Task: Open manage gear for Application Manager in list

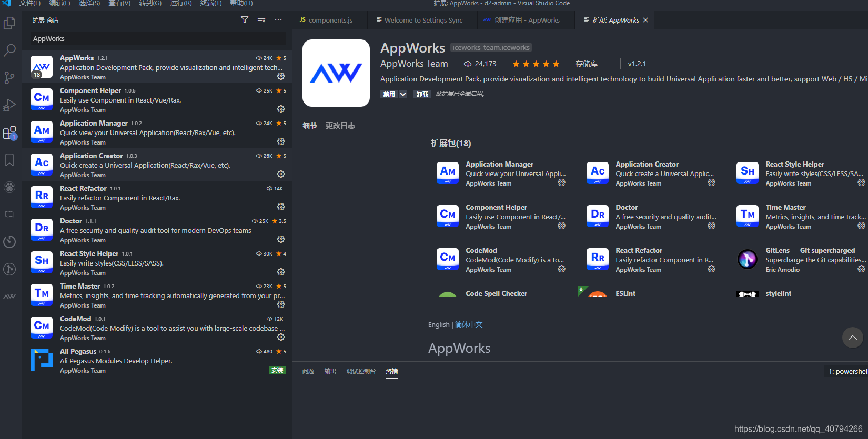Action: click(x=281, y=141)
